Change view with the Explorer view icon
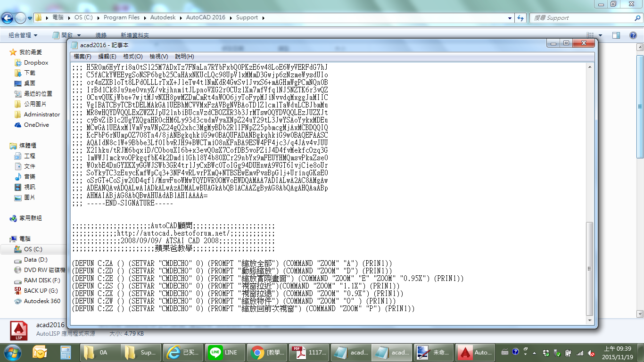Image resolution: width=644 pixels, height=362 pixels. pyautogui.click(x=590, y=35)
